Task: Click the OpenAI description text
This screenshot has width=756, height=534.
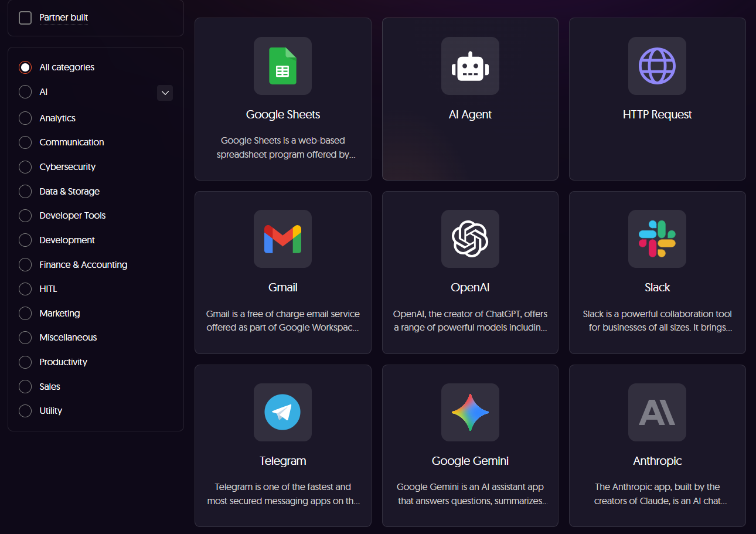Action: [x=470, y=321]
